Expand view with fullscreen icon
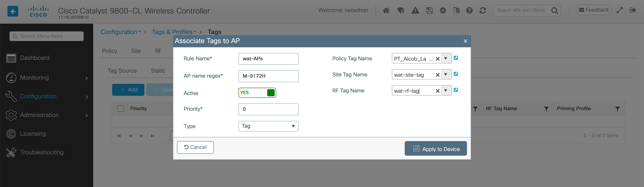This screenshot has width=644, height=187. [x=620, y=10]
